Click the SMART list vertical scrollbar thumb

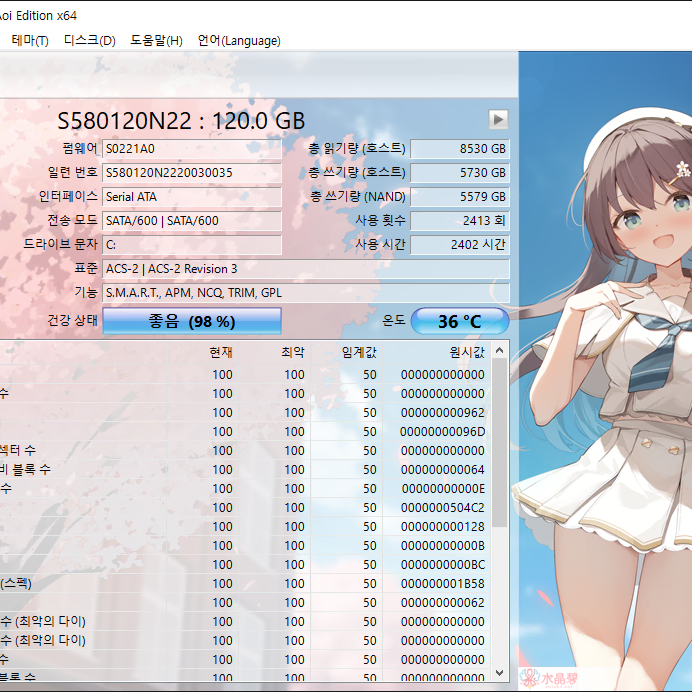coord(500,443)
